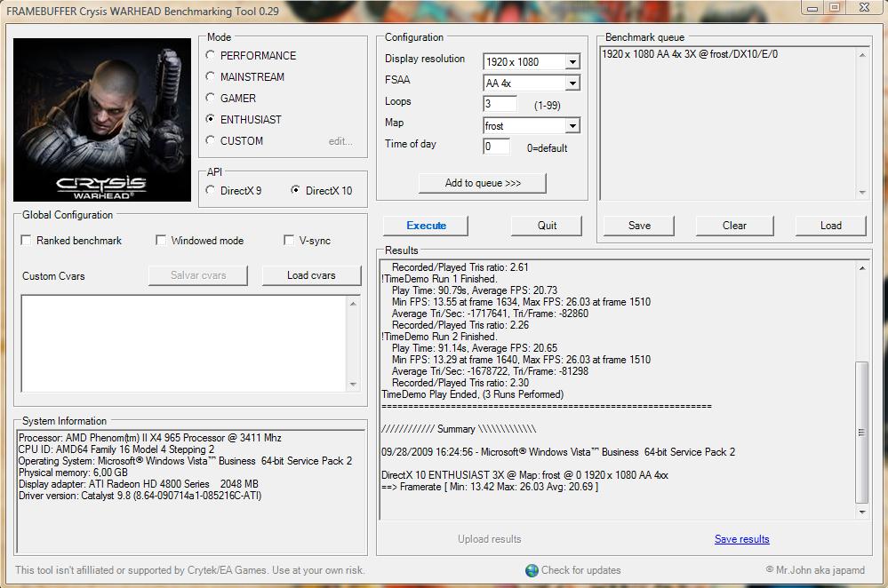Switch to CUSTOM mode

click(x=210, y=140)
